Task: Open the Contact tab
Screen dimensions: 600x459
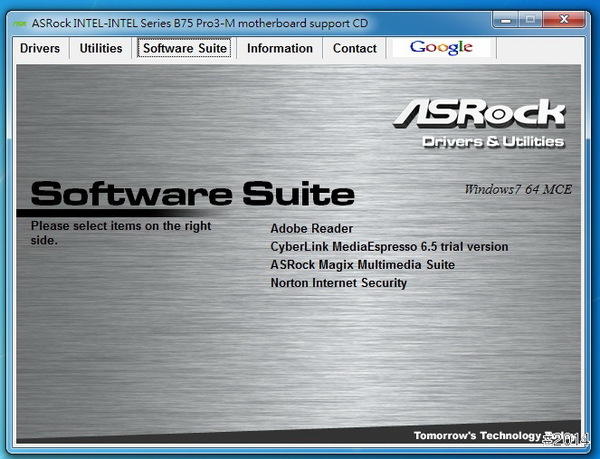Action: point(355,48)
